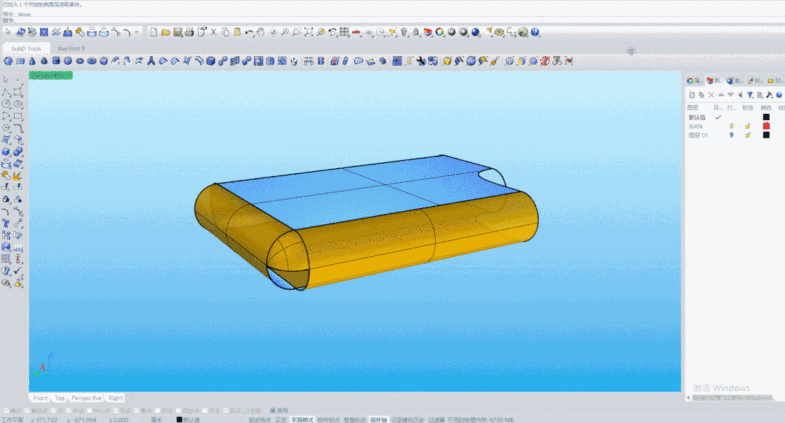Viewport: 785px width, 423px height.
Task: Click the move layer down arrow
Action: click(x=730, y=94)
